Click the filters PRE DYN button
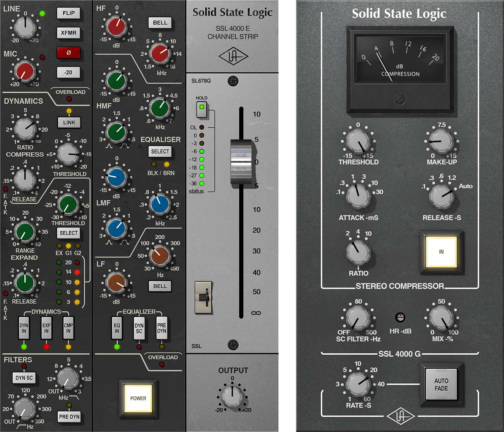504x432 pixels. pos(69,417)
